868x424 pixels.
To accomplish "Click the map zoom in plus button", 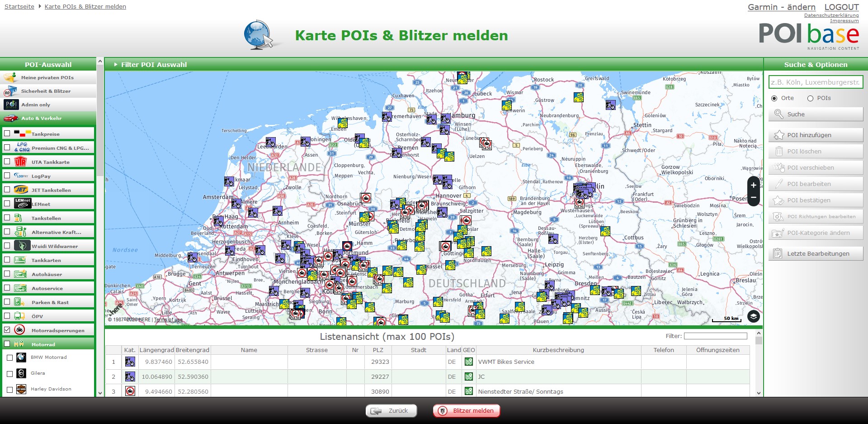I will [x=753, y=185].
